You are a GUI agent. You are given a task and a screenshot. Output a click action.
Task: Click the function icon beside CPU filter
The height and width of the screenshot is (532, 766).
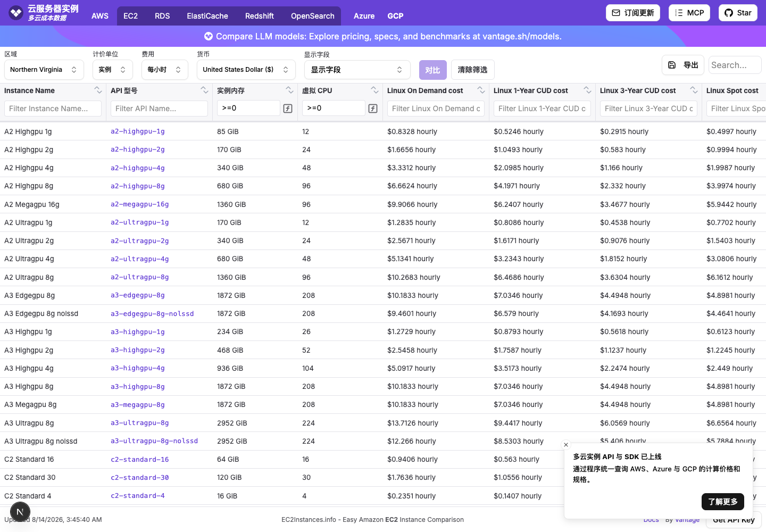373,109
